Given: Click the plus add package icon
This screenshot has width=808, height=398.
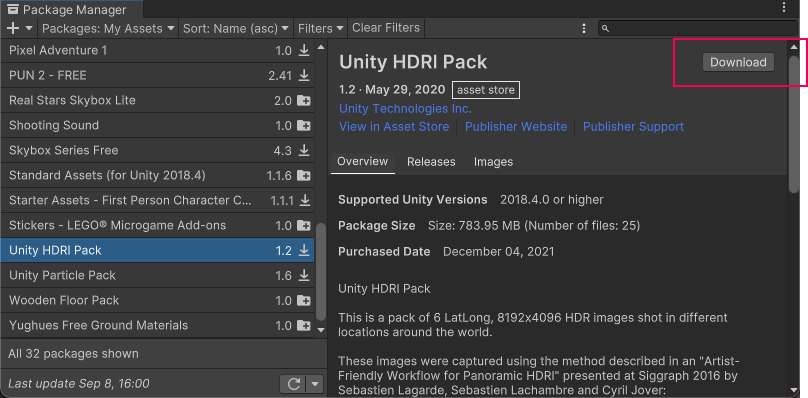Looking at the screenshot, I should click(13, 28).
